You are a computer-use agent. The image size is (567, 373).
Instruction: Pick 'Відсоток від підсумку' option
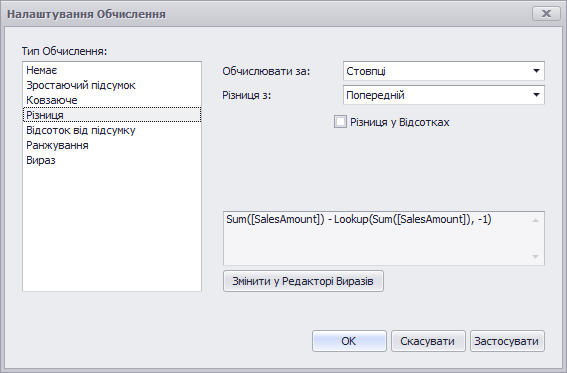(x=112, y=130)
